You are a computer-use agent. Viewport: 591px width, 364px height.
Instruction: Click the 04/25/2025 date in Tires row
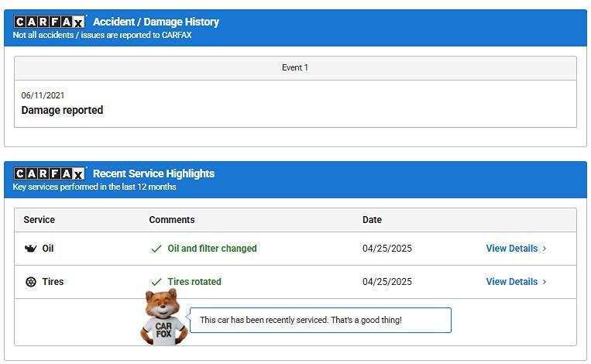387,281
